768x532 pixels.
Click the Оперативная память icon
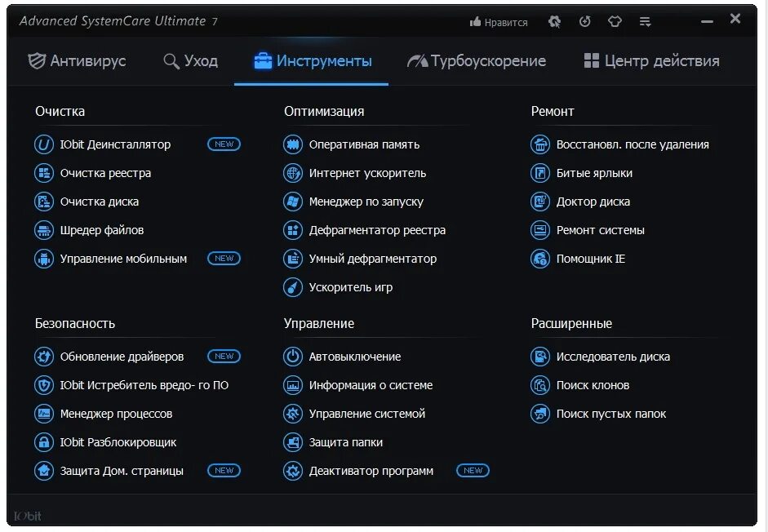coord(292,144)
